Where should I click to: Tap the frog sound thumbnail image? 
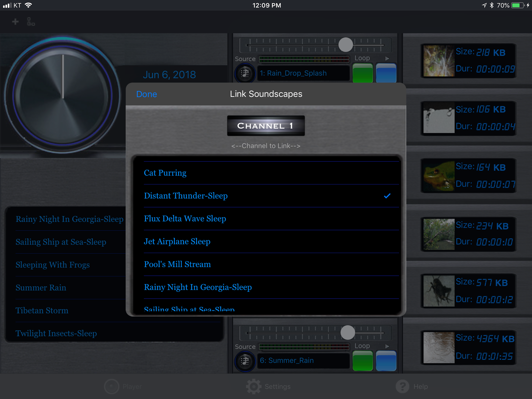point(439,176)
